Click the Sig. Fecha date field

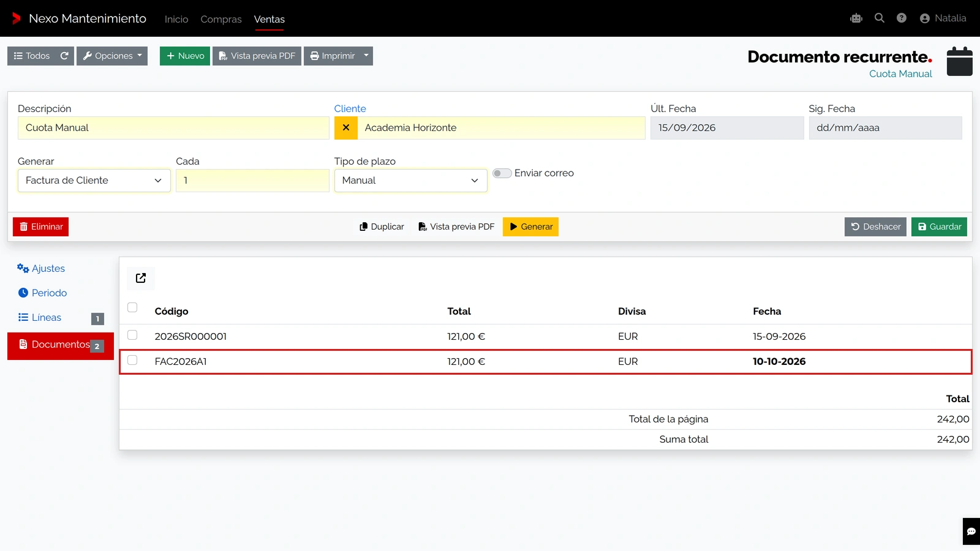click(885, 128)
